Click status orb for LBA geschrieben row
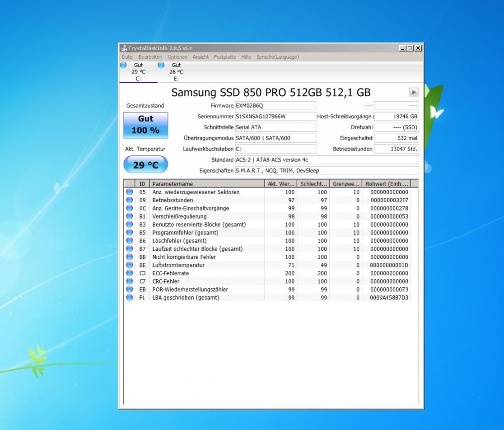The height and width of the screenshot is (430, 504). pyautogui.click(x=130, y=297)
